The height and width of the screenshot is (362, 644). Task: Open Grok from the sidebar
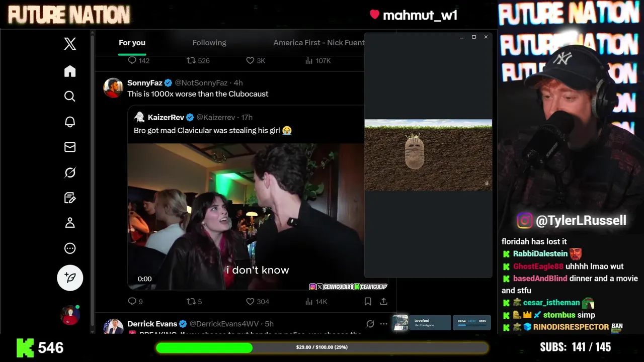tap(70, 172)
